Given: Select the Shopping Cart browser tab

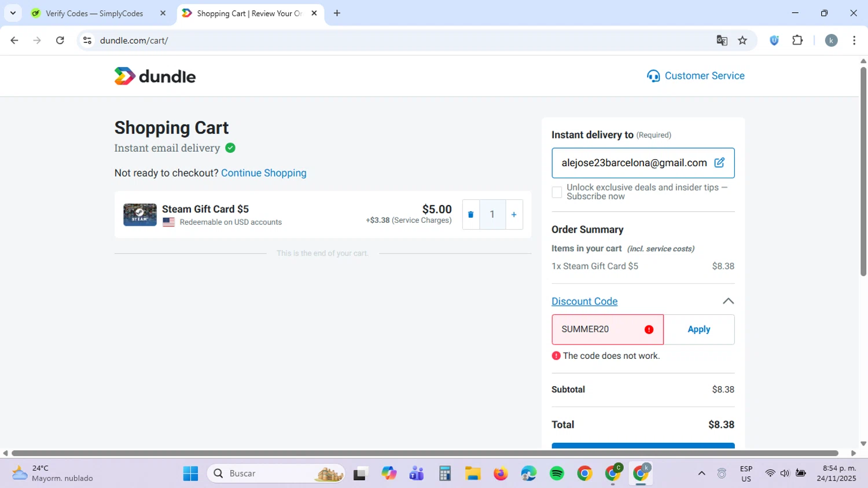Looking at the screenshot, I should click(x=249, y=13).
